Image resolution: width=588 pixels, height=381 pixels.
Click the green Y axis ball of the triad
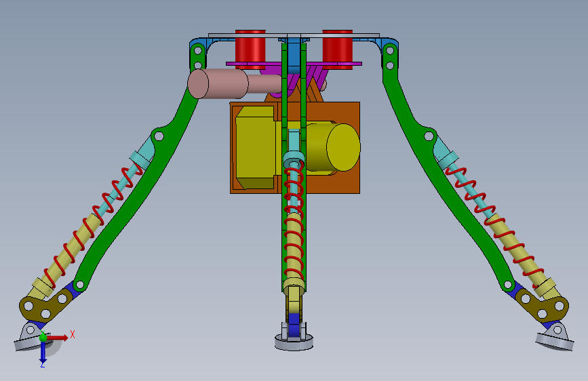43,337
